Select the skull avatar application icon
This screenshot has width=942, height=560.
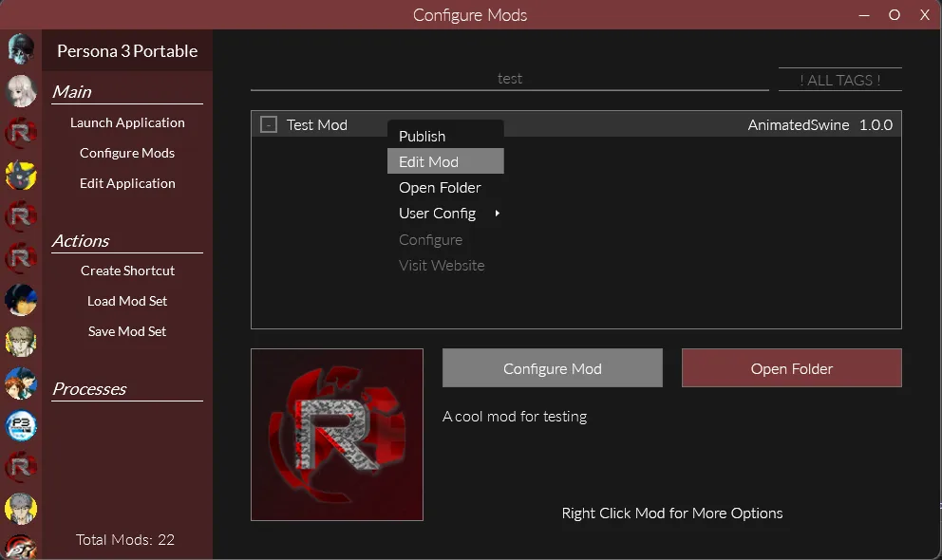[21, 48]
